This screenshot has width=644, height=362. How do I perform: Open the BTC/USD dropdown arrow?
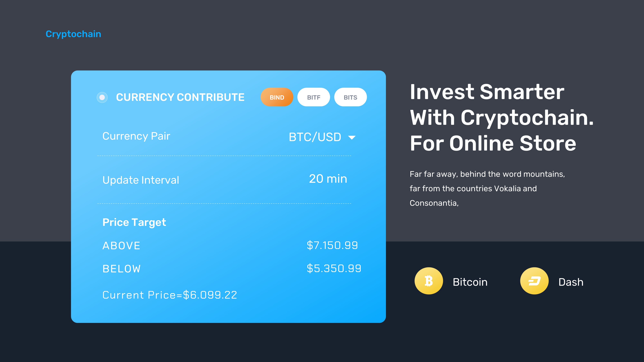pyautogui.click(x=352, y=137)
